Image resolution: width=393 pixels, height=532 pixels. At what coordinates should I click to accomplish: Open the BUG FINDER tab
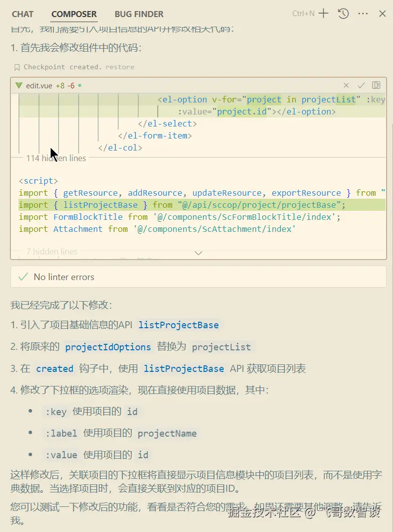click(x=139, y=14)
